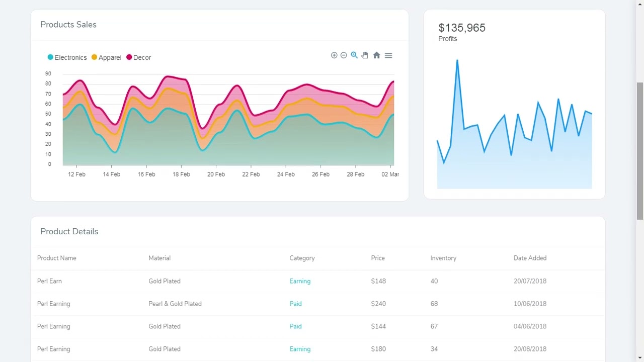644x362 pixels.
Task: Click the $148 price cell
Action: (x=378, y=281)
